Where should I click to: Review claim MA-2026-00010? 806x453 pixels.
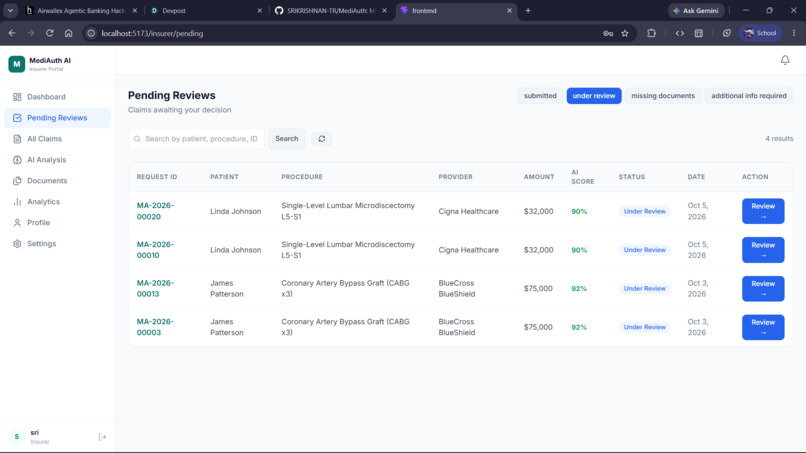(x=763, y=250)
